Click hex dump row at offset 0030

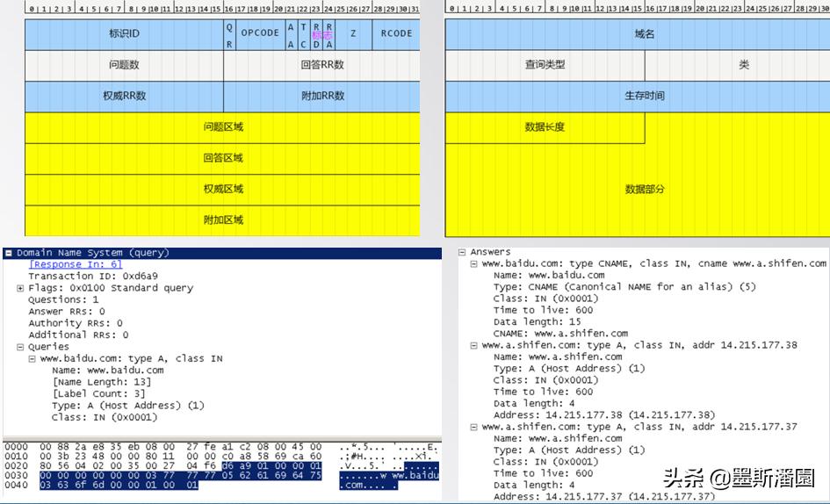tap(222, 475)
